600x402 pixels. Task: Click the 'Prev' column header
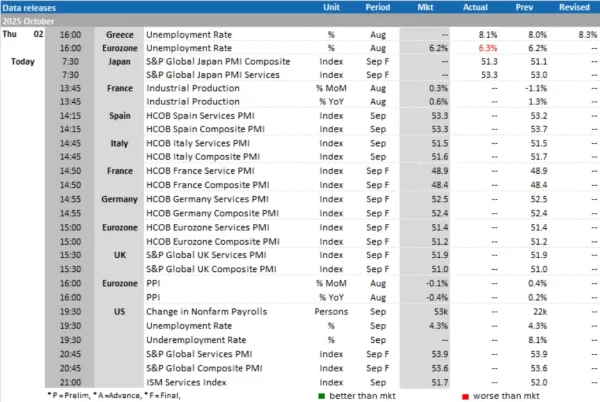(x=526, y=7)
